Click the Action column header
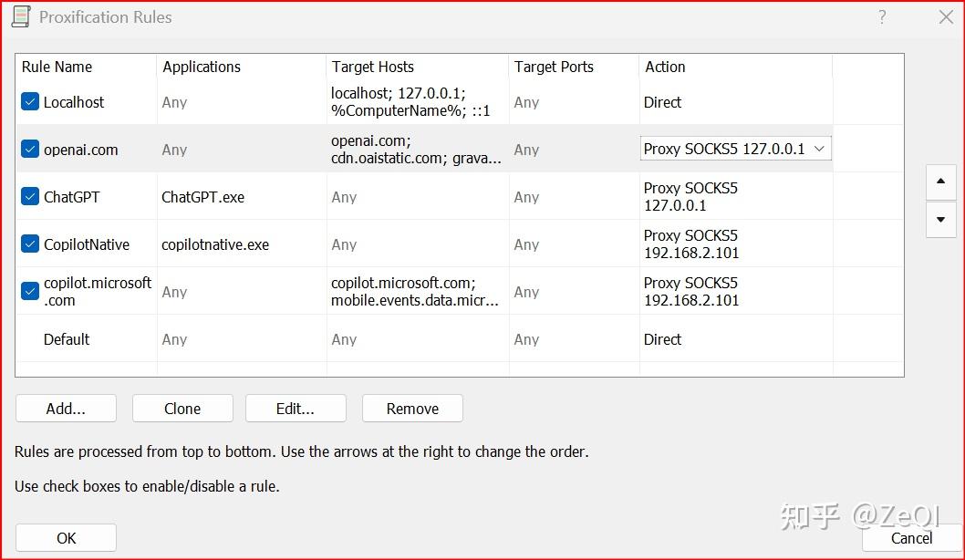Screen dimensions: 965x560 [x=666, y=67]
